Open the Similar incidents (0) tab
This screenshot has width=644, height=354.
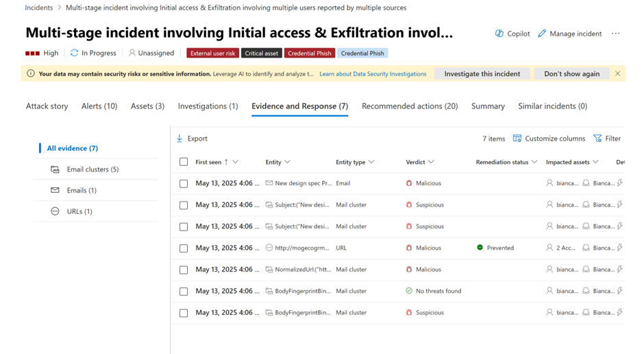pyautogui.click(x=552, y=106)
